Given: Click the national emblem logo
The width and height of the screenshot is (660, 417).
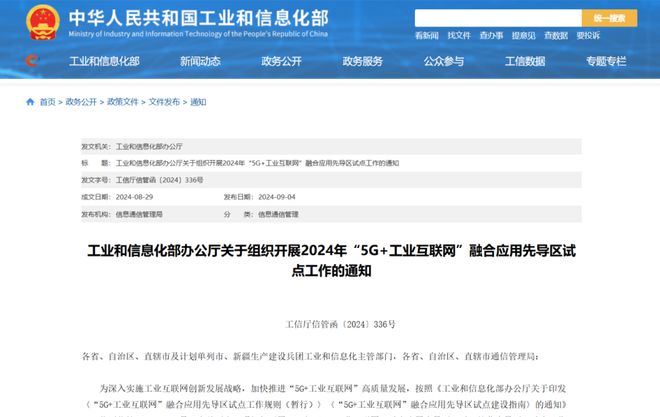Looking at the screenshot, I should 43,22.
